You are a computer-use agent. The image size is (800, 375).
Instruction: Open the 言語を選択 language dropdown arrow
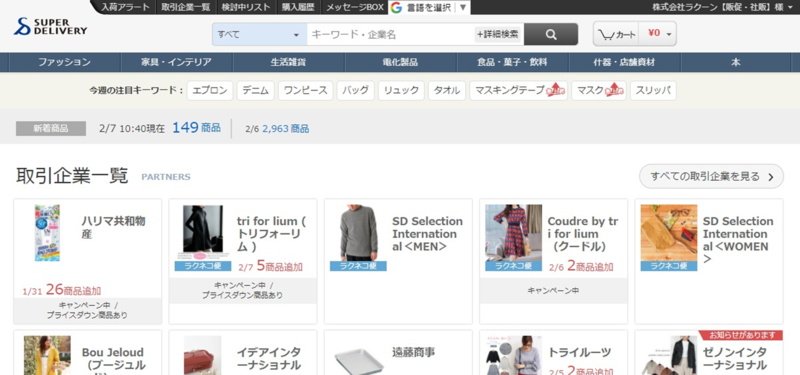(463, 7)
